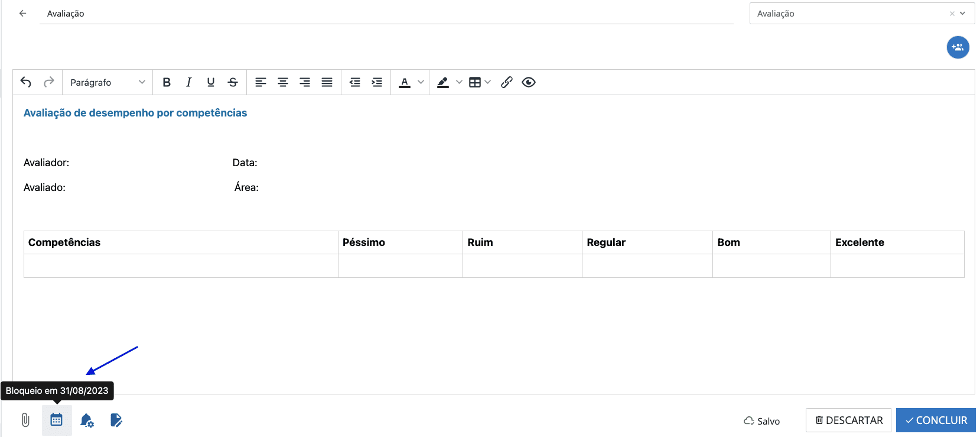980x437 pixels.
Task: Open the attachment paperclip icon
Action: click(x=25, y=420)
